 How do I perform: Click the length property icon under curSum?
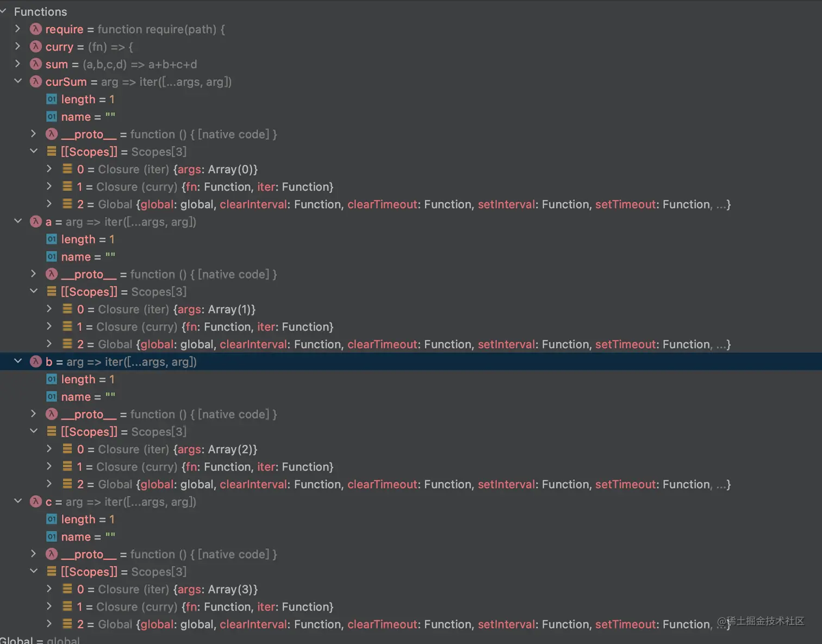[52, 99]
